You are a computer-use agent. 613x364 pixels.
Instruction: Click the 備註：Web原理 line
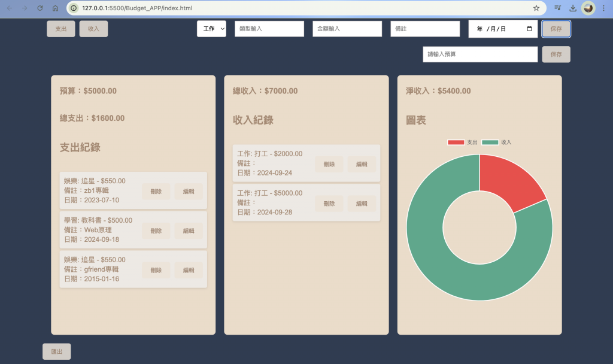pos(88,230)
